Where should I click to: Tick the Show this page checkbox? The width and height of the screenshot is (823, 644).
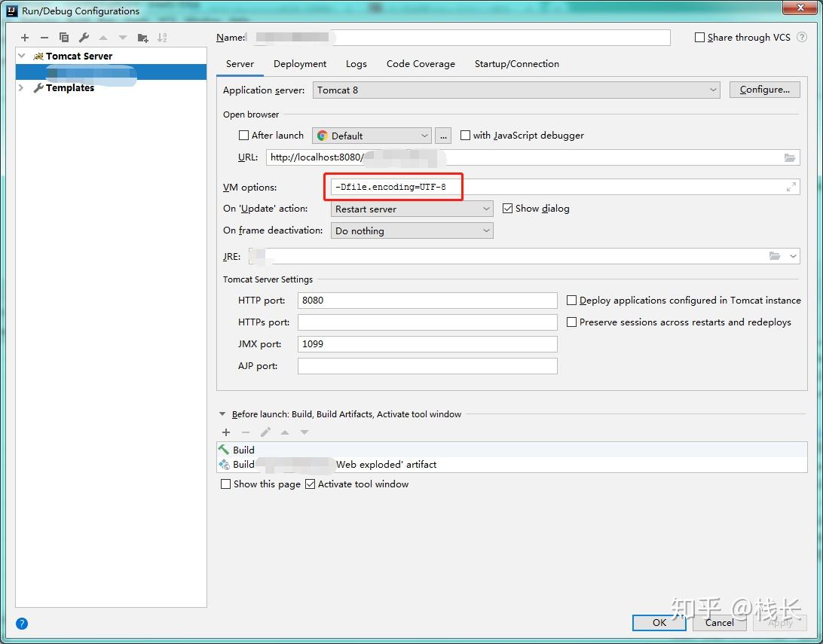click(x=225, y=484)
